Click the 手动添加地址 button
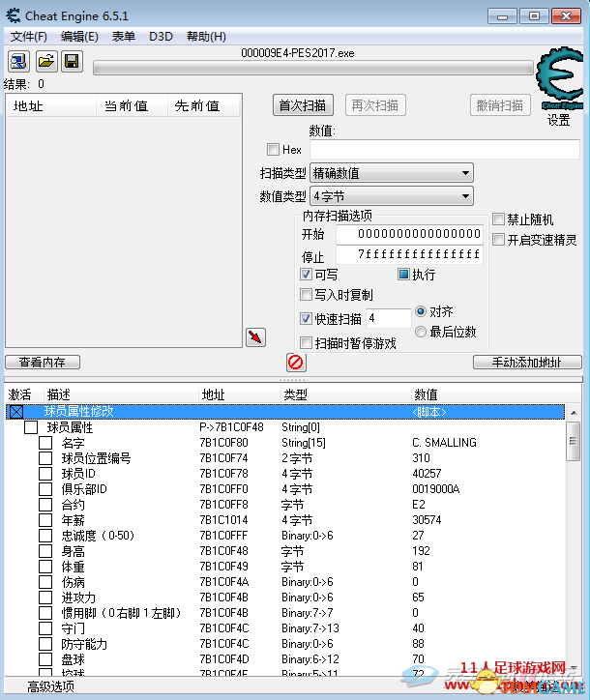Viewport: 590px width, 700px height. point(527,362)
